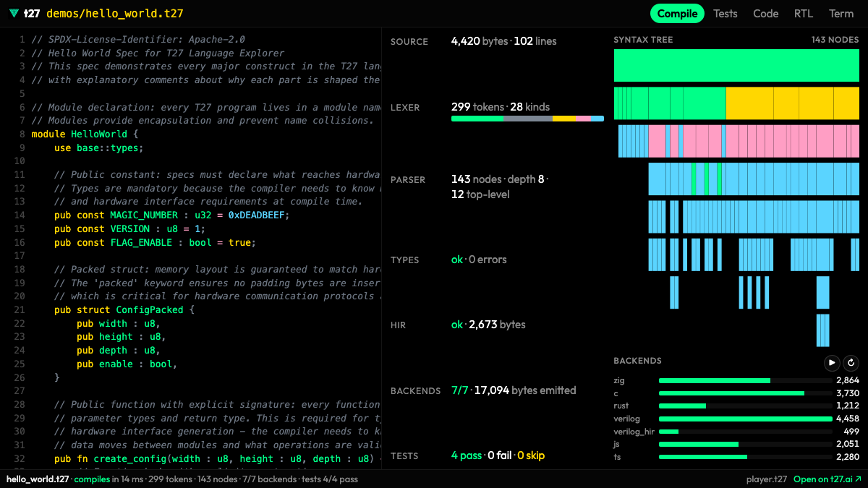Click code line 'module HelloWorld {'
The image size is (868, 488).
pos(85,134)
